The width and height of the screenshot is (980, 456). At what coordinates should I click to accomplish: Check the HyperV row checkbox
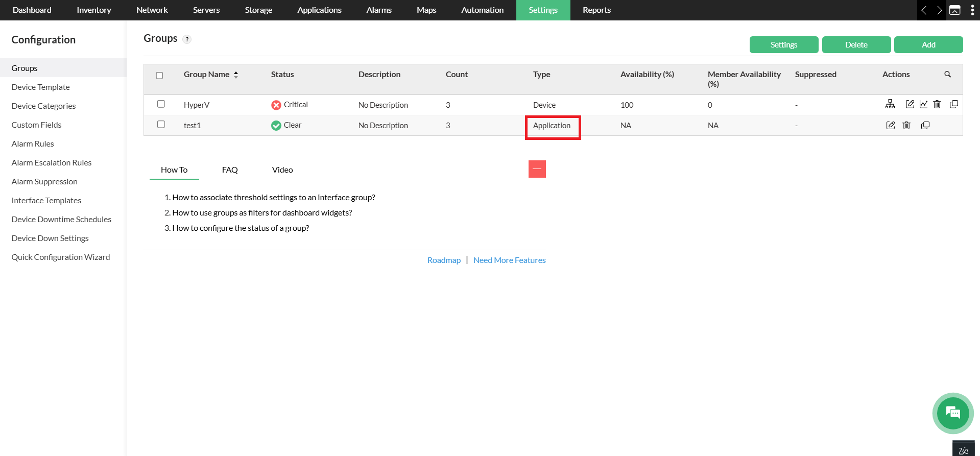(161, 104)
